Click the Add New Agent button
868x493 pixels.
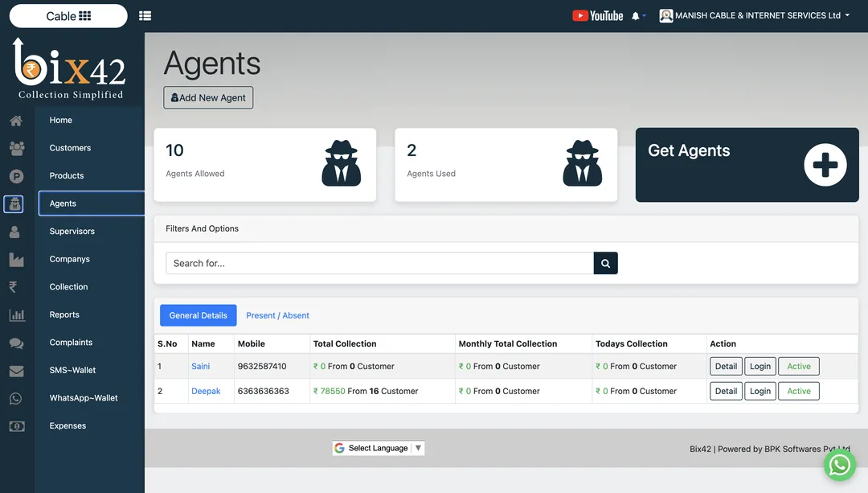click(x=208, y=97)
